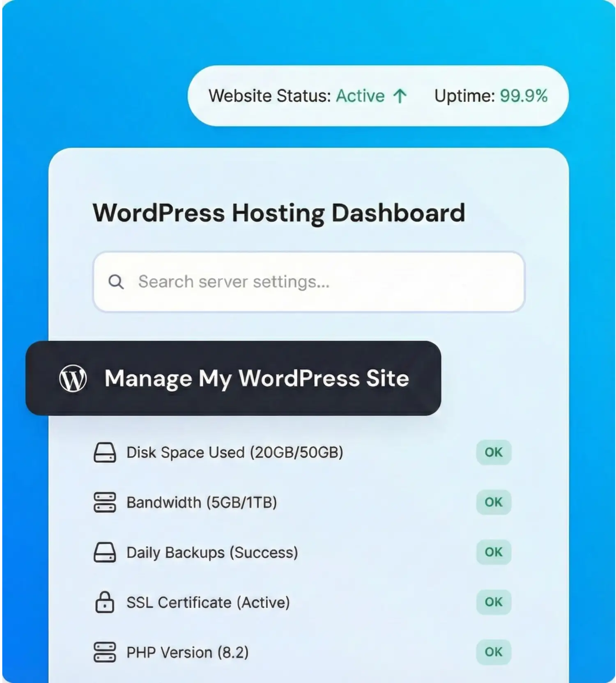Click the Daily Backups drive icon
The image size is (616, 683).
click(105, 552)
